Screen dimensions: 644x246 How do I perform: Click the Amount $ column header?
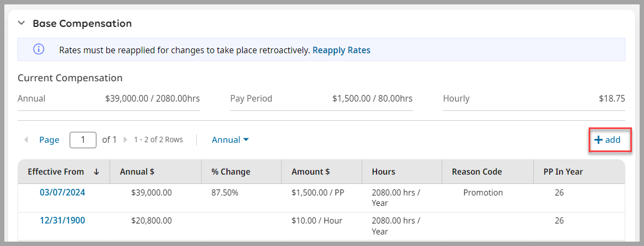[x=311, y=172]
